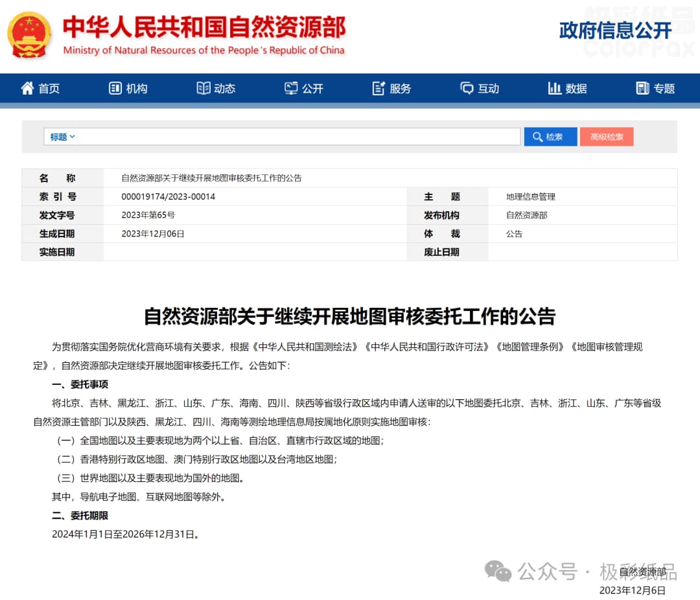
Task: Click the chat bubble icon beside 互动
Action: 467,88
